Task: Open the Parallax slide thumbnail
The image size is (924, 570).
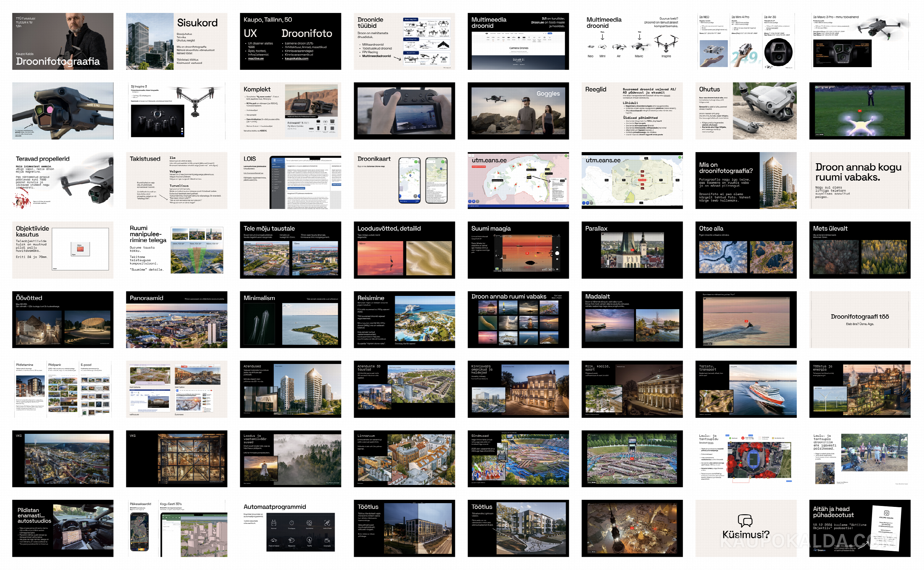Action: [632, 250]
